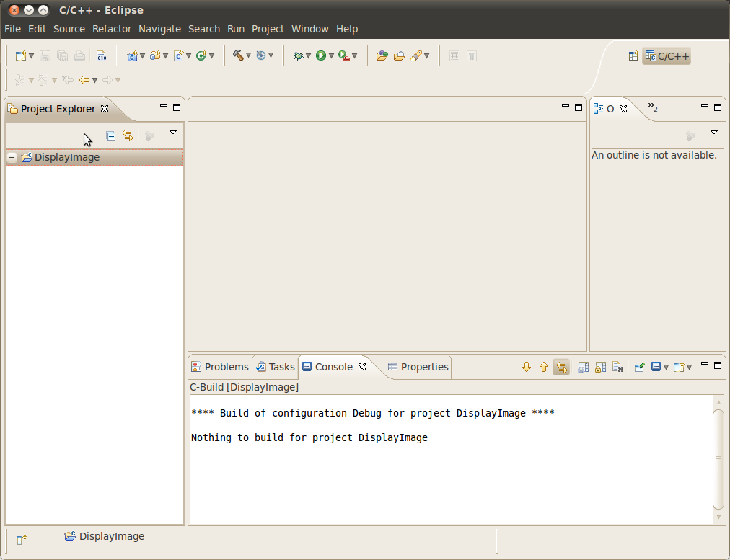Viewport: 730px width, 560px height.
Task: Select the C/C++ perspective button
Action: [667, 56]
